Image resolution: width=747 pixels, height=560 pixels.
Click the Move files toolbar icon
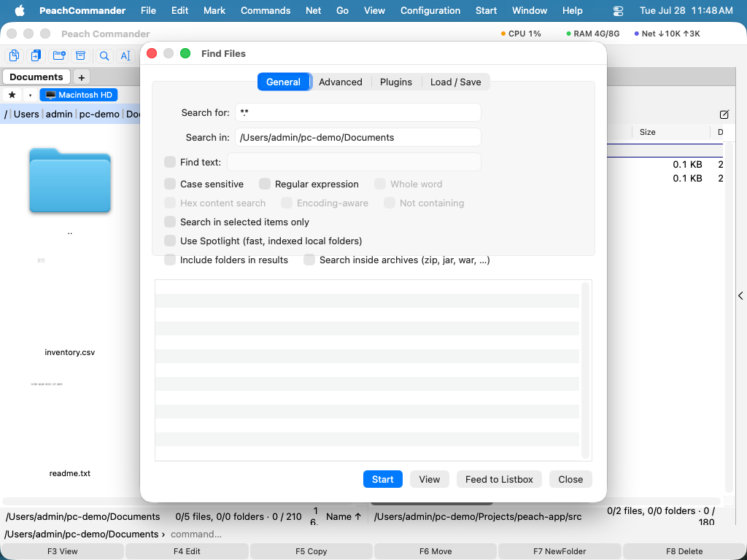coord(36,55)
